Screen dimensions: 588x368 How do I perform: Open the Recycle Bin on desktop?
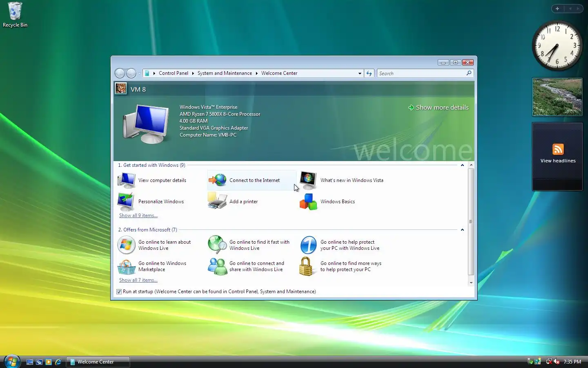tap(15, 15)
